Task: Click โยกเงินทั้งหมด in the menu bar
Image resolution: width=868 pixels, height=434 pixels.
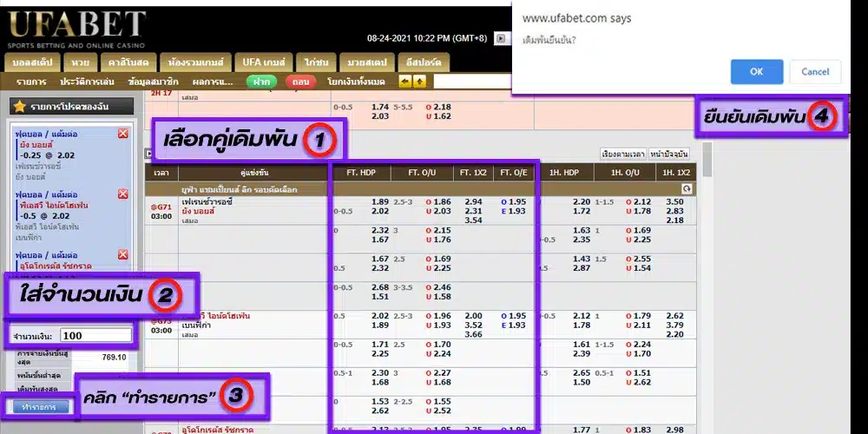Action: click(x=356, y=82)
